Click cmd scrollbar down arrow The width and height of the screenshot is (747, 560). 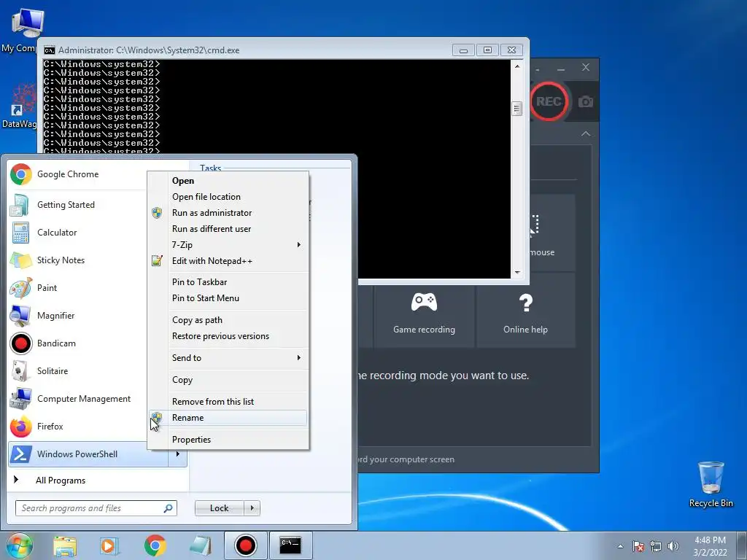(x=517, y=273)
